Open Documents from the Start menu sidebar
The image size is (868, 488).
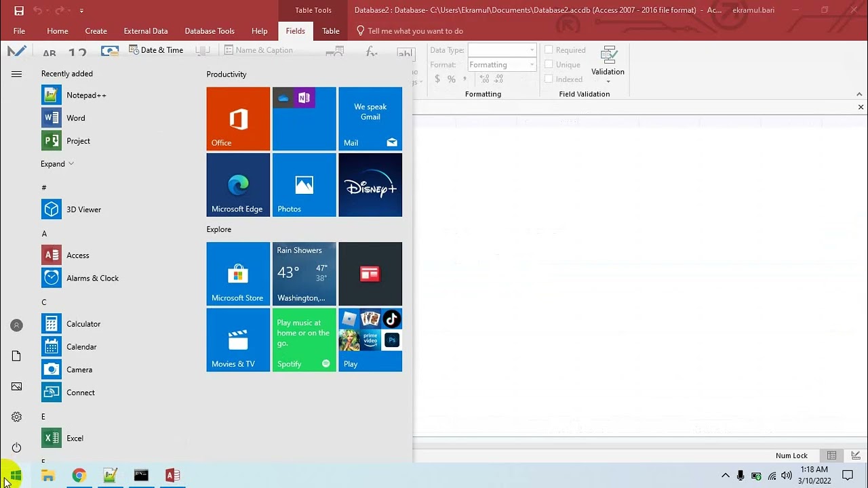pyautogui.click(x=16, y=356)
